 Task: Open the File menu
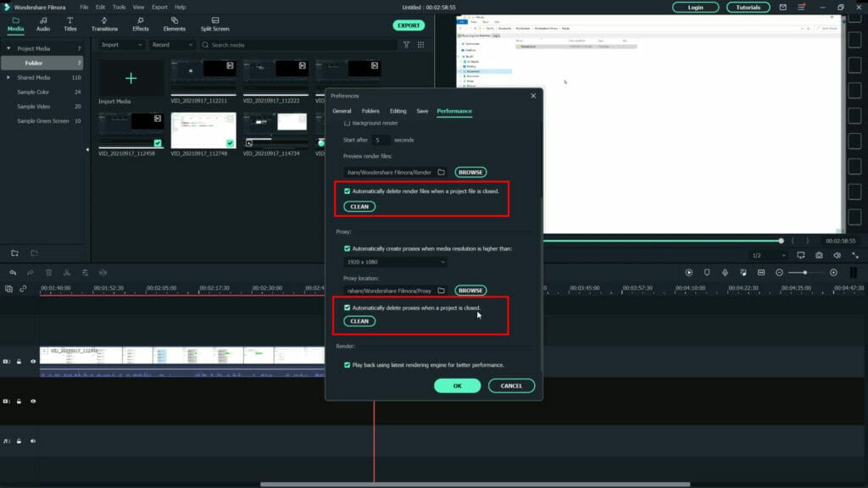pos(84,5)
